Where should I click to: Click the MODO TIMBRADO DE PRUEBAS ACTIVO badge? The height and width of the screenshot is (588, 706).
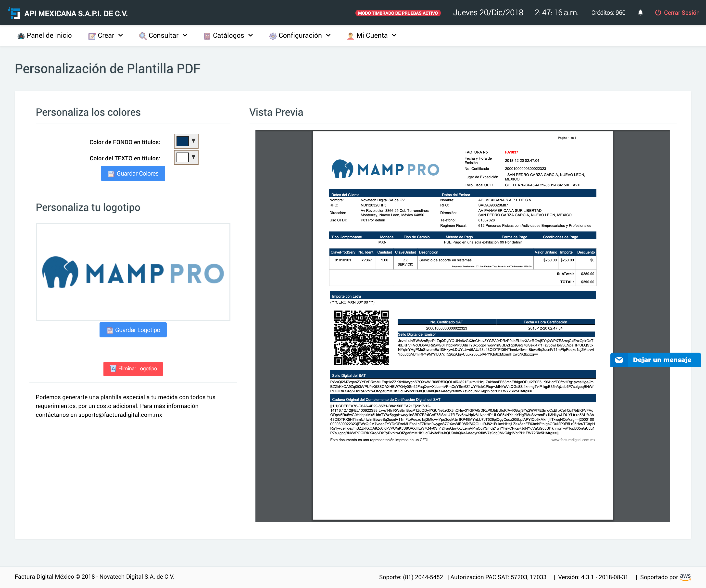[398, 13]
